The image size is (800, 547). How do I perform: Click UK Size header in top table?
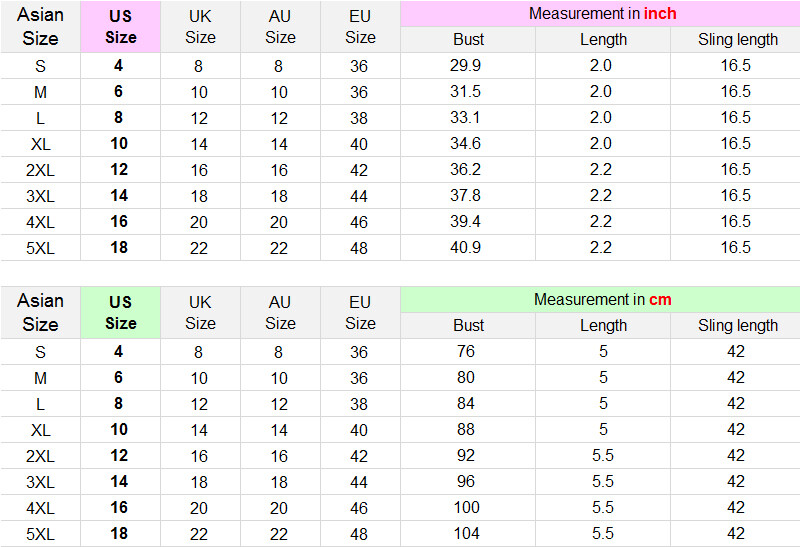(x=200, y=27)
